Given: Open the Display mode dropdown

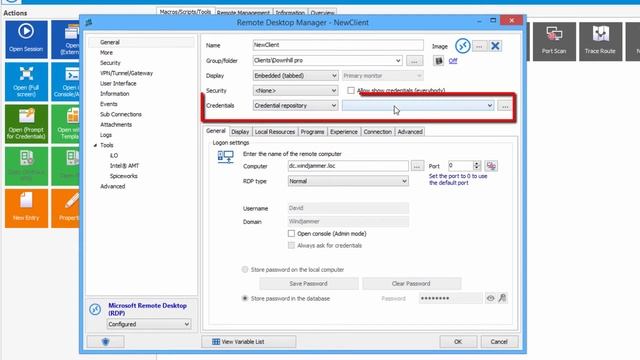Looking at the screenshot, I should click(x=296, y=76).
